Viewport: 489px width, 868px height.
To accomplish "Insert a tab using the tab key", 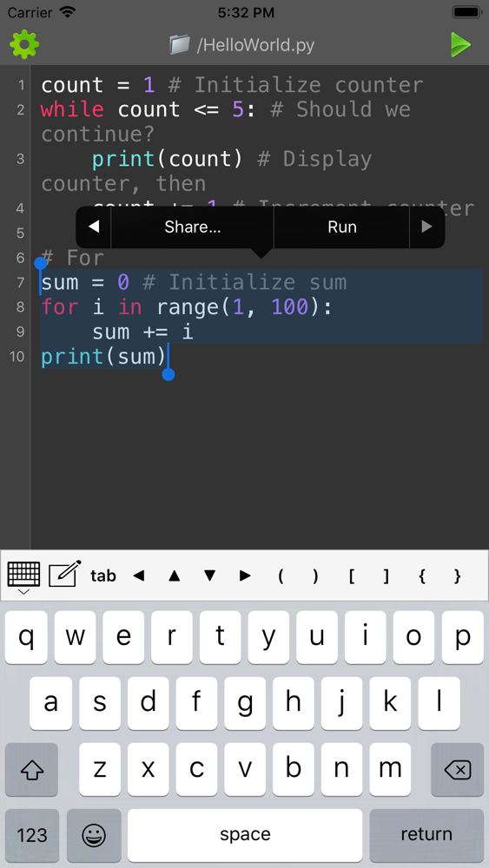I will tap(103, 575).
